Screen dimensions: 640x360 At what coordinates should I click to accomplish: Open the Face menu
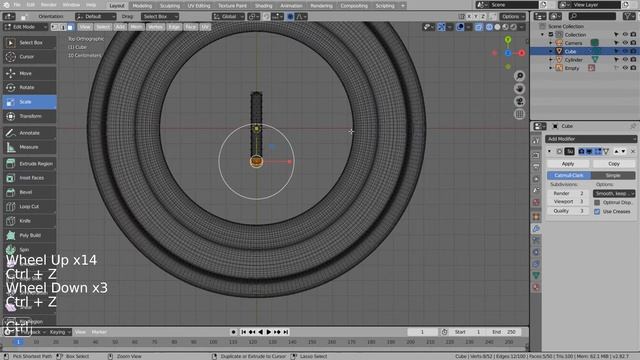(x=190, y=27)
